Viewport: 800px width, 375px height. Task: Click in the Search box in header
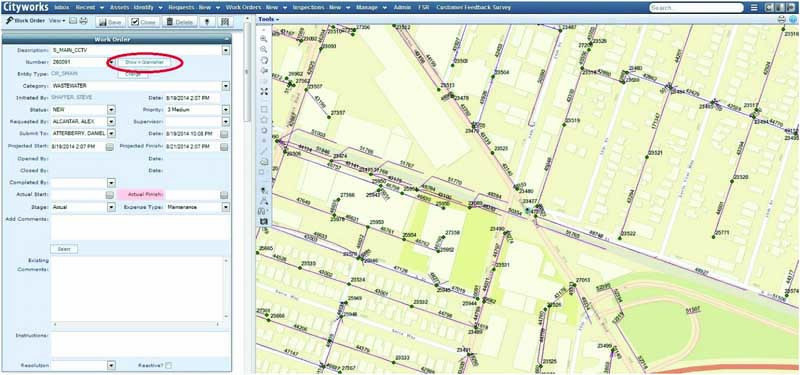(x=696, y=8)
